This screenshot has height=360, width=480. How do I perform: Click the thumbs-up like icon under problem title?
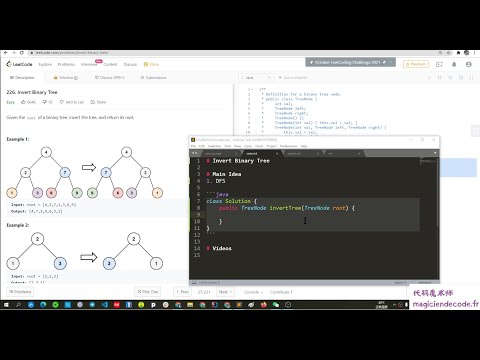[x=23, y=102]
